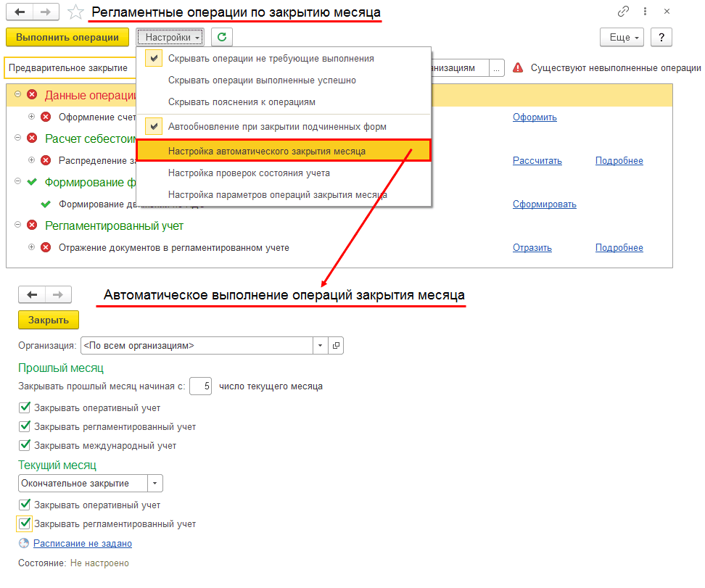The image size is (705, 588).
Task: Collapse the Регламентированный учет group
Action: tap(17, 224)
